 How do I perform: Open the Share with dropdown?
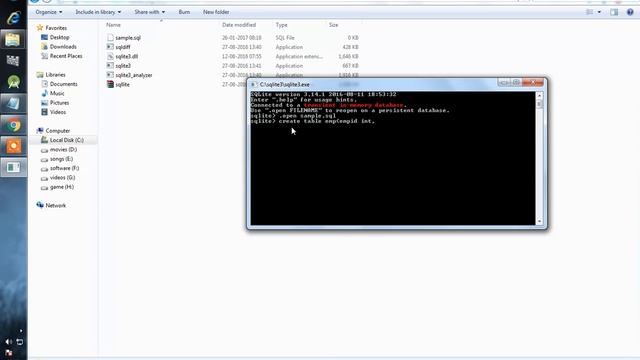149,12
